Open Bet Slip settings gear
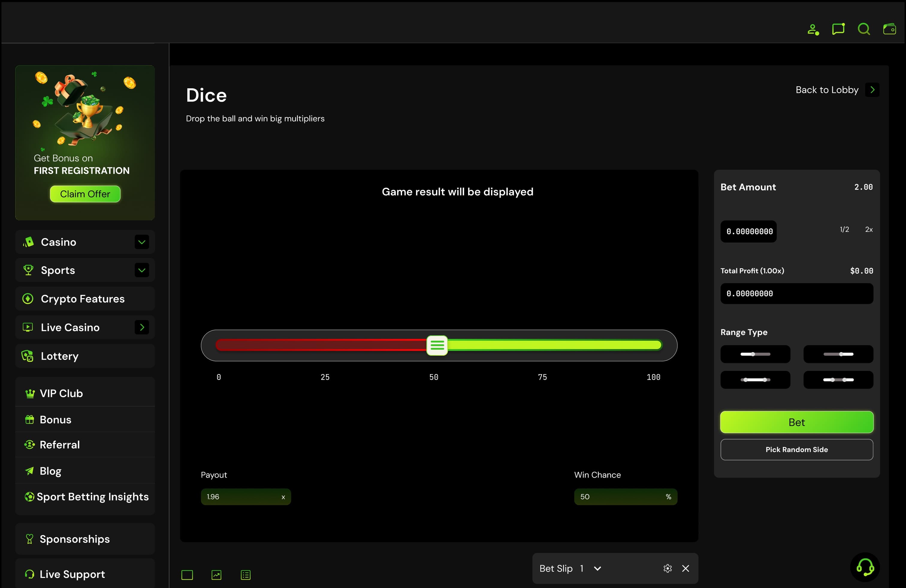This screenshot has height=588, width=906. click(x=667, y=568)
